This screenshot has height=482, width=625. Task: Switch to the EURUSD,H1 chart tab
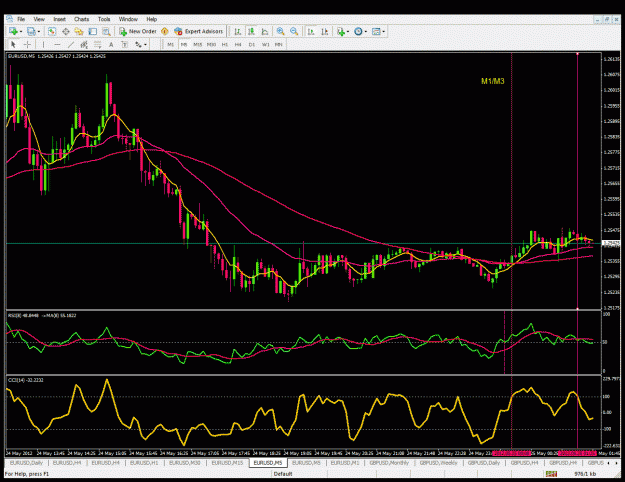144,463
